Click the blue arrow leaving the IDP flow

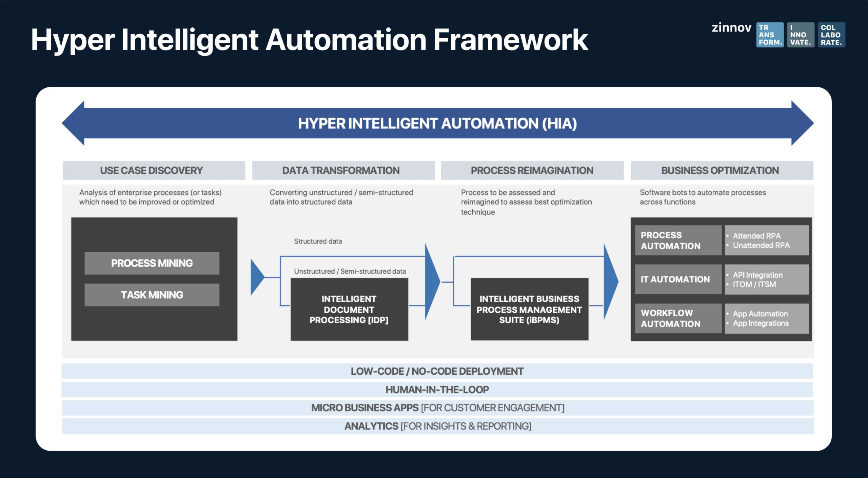point(432,281)
